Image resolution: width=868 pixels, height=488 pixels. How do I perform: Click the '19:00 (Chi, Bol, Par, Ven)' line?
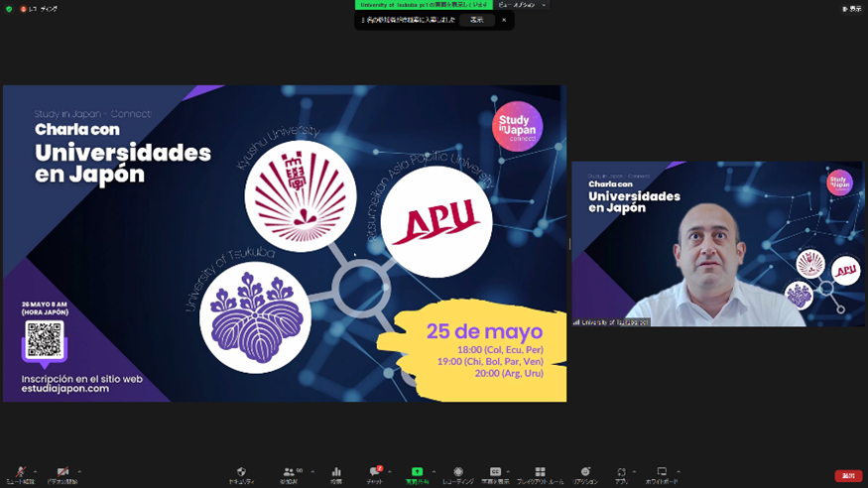[490, 361]
